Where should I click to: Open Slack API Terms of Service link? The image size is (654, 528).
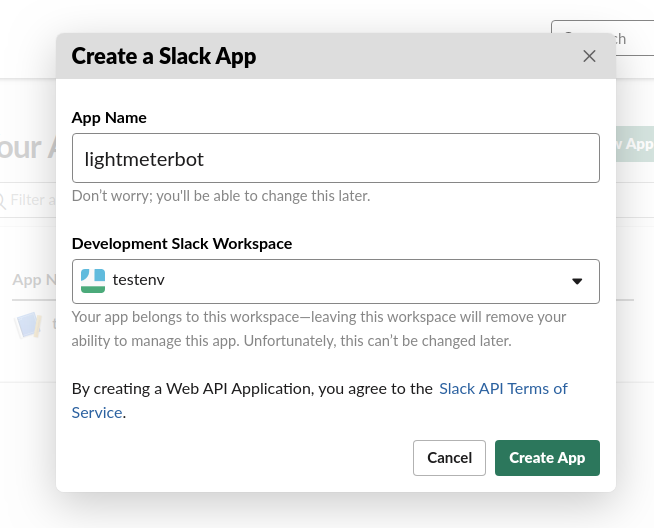503,389
